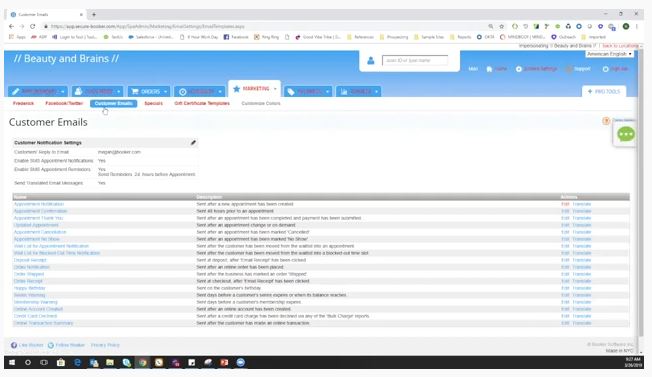The height and width of the screenshot is (377, 652).
Task: Click the customer ID or name search field
Action: tap(415, 61)
